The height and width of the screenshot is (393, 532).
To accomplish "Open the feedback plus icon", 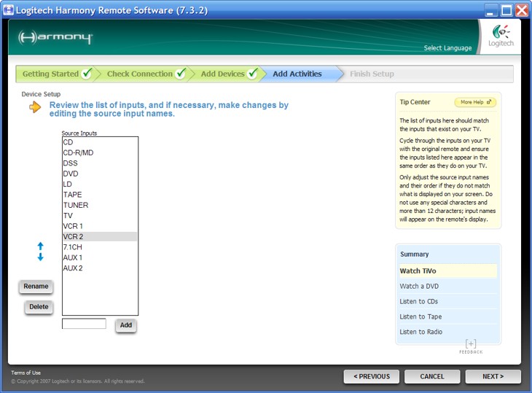I will [x=471, y=344].
